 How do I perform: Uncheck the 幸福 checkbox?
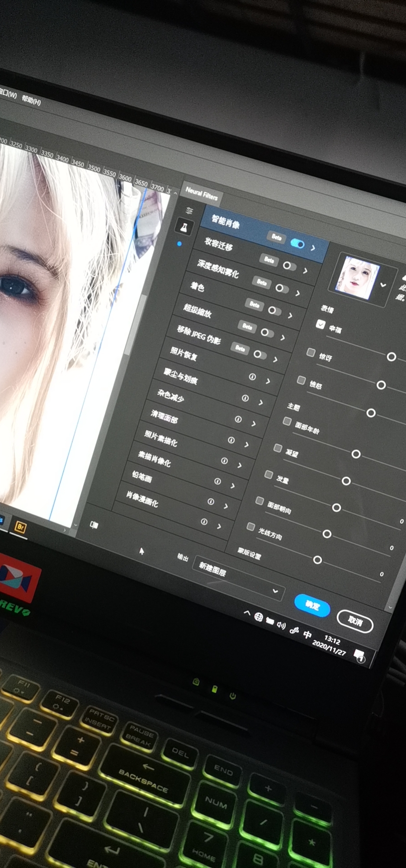pos(321,324)
